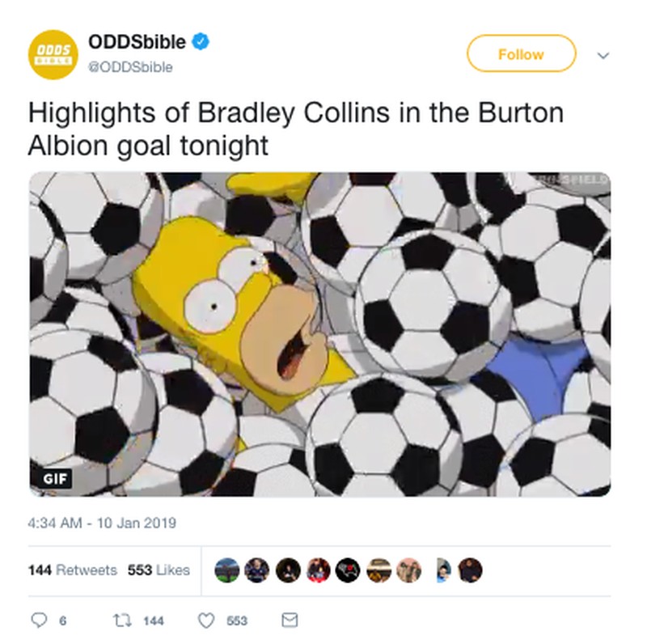Follow the ODDSbible account
This screenshot has width=647, height=644.
coord(521,53)
